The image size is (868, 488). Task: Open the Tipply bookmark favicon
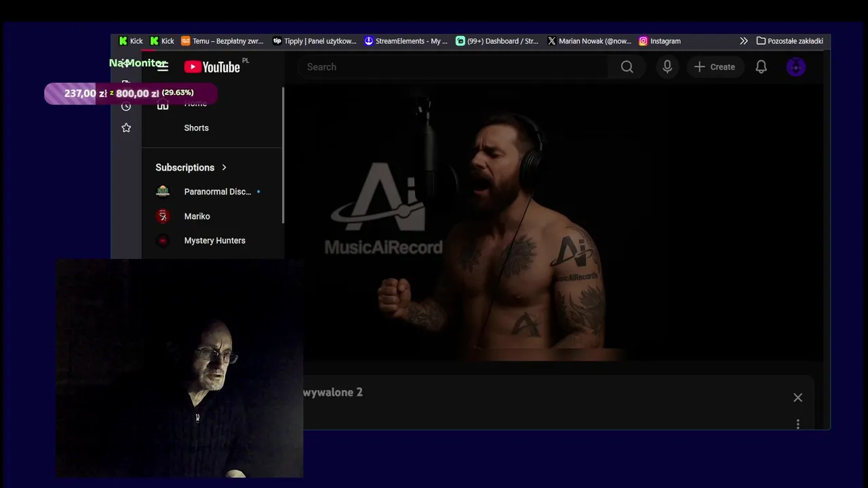pyautogui.click(x=277, y=41)
